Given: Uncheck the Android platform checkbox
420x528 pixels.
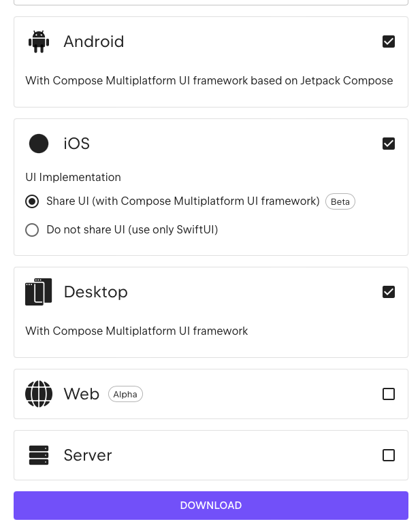Looking at the screenshot, I should (x=389, y=42).
